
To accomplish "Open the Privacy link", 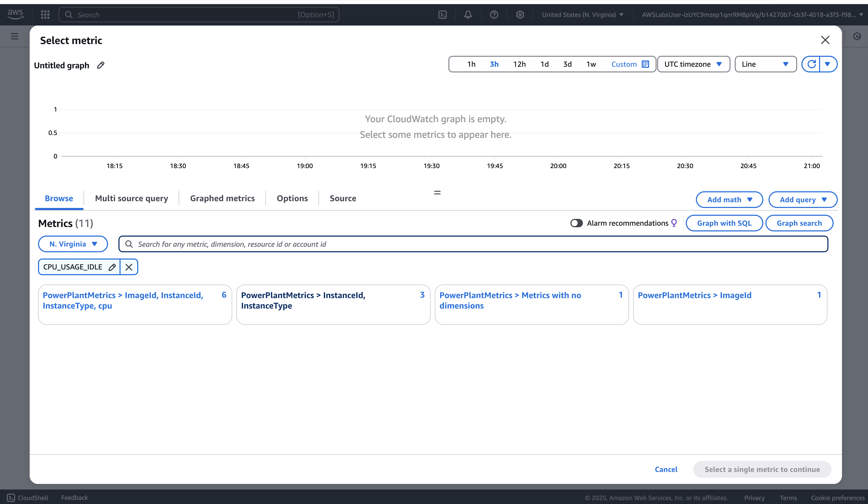I will pyautogui.click(x=754, y=498).
